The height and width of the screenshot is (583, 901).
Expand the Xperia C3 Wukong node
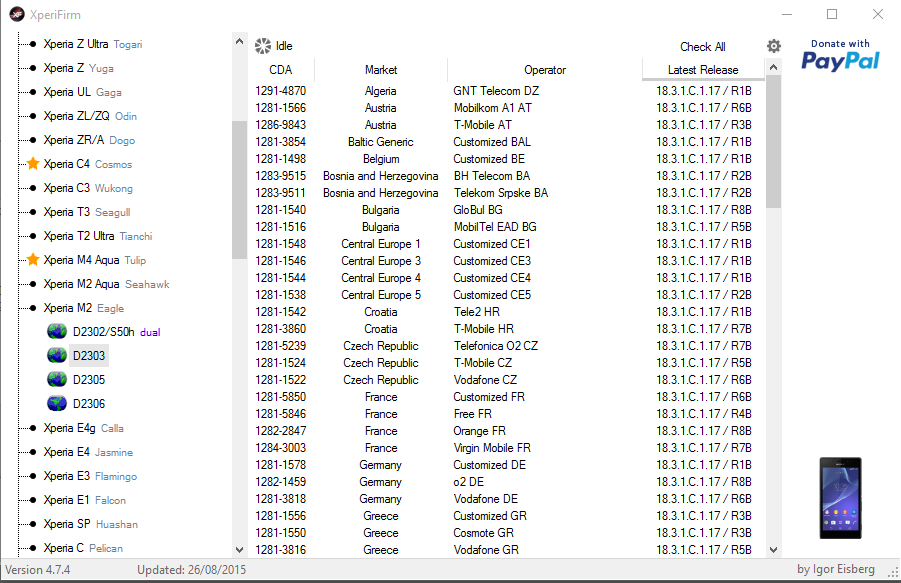coord(33,188)
